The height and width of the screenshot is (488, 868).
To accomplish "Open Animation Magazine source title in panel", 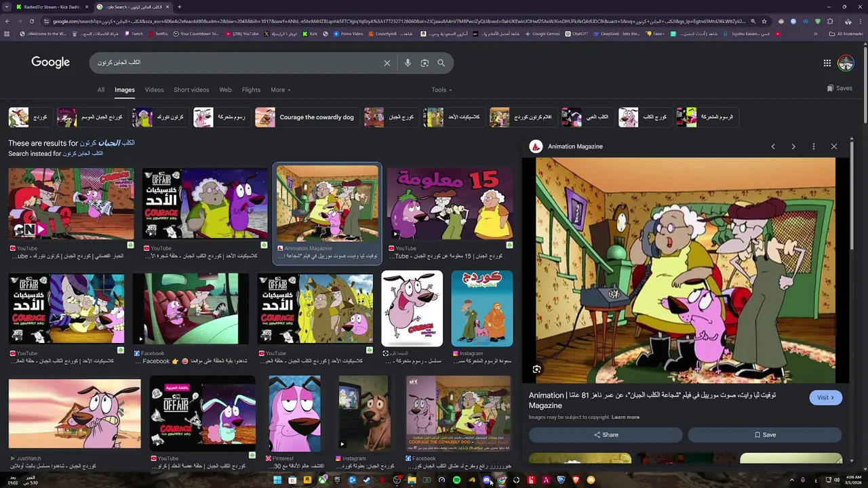I will (x=575, y=146).
